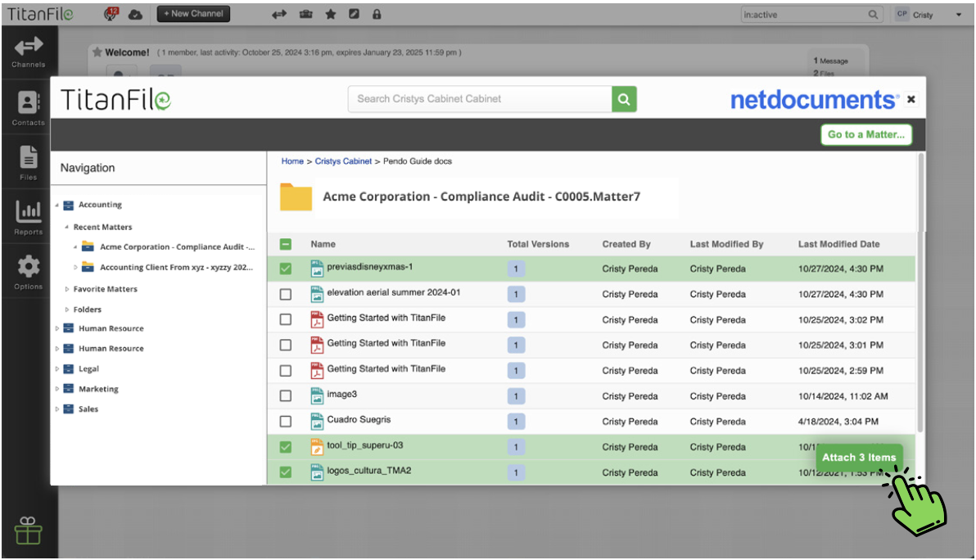The height and width of the screenshot is (560, 976).
Task: Click the yellow matter folder icon
Action: pos(296,196)
